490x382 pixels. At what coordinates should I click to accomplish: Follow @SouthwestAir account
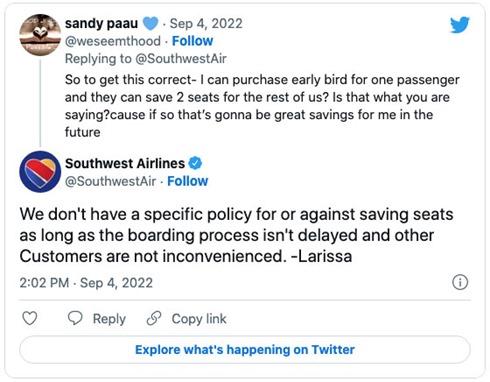point(188,181)
